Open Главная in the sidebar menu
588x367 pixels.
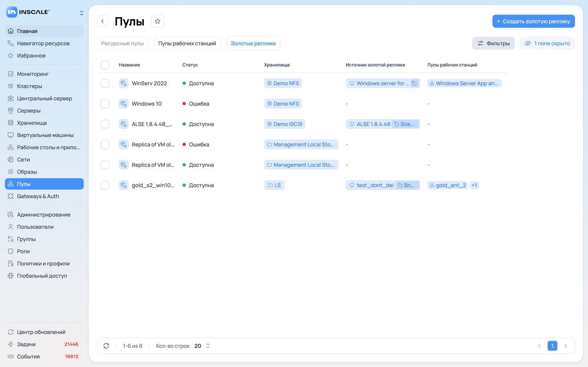pyautogui.click(x=44, y=31)
